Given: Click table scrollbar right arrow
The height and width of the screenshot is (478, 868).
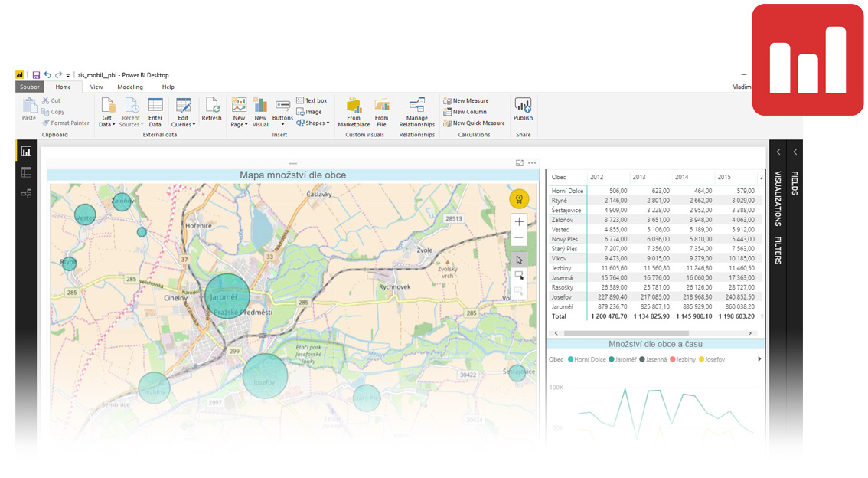Looking at the screenshot, I should [x=750, y=333].
